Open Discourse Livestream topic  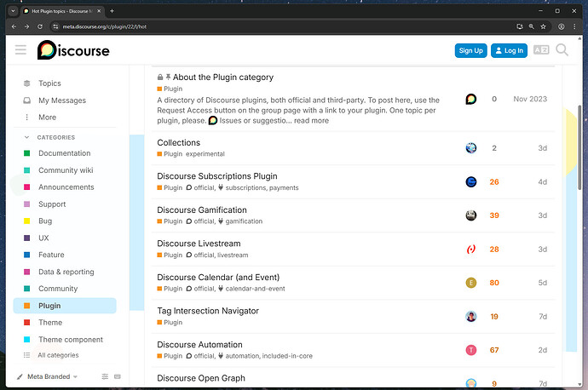(199, 244)
